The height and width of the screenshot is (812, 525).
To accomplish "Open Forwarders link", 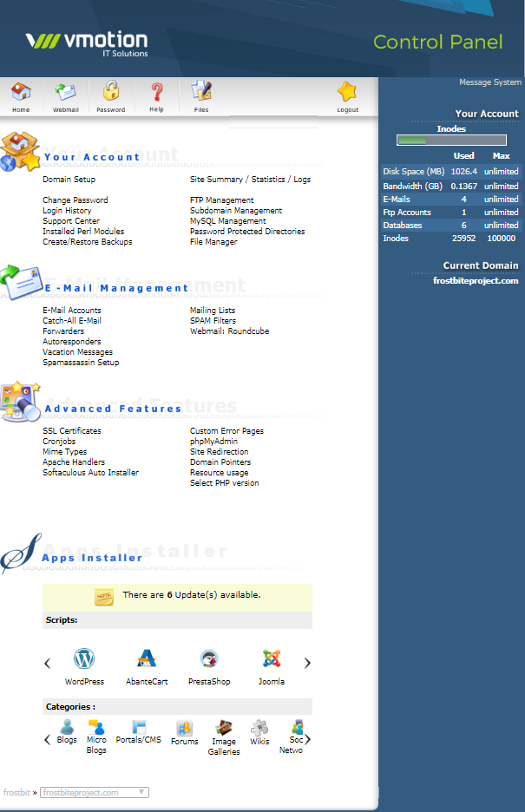I will coord(63,331).
